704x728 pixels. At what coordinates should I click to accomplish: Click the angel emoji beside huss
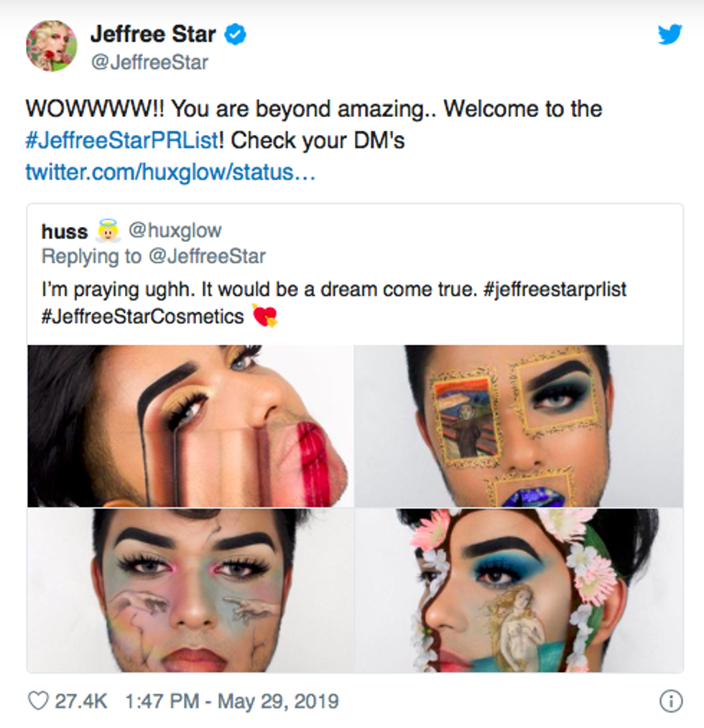pyautogui.click(x=108, y=230)
